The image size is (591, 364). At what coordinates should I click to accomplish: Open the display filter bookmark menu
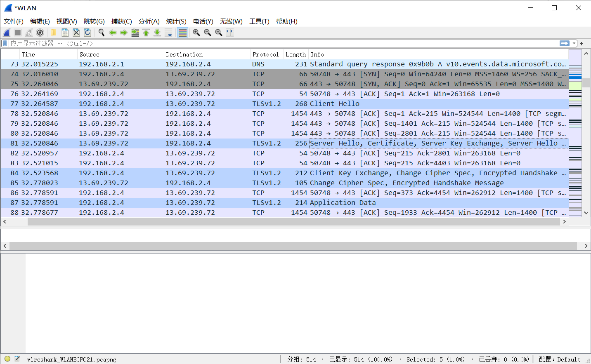click(x=5, y=43)
